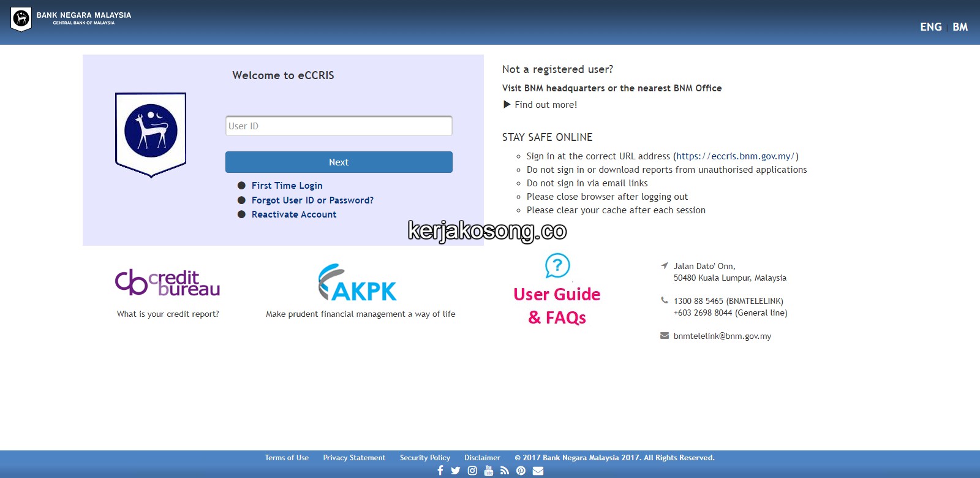Open the Facebook icon in footer
This screenshot has height=478, width=980.
[440, 471]
